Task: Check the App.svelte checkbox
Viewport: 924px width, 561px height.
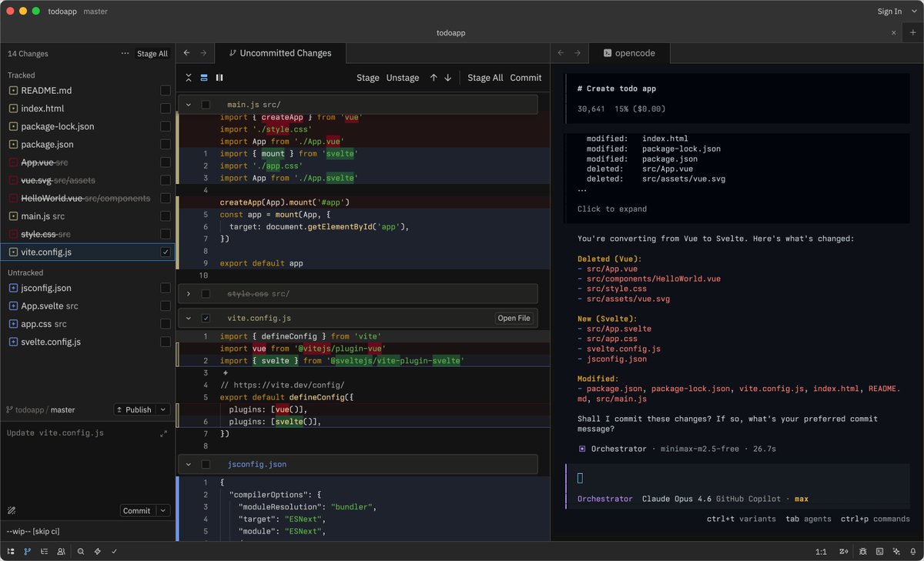Action: tap(166, 306)
